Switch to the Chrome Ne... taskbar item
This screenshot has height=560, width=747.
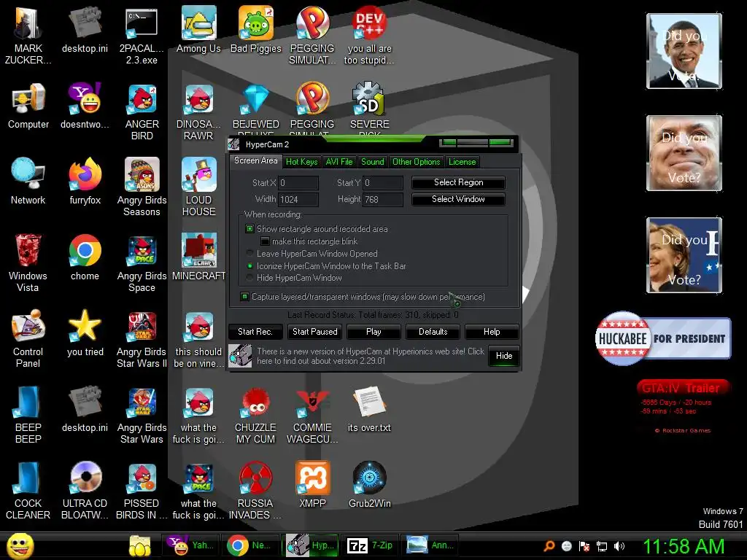249,545
